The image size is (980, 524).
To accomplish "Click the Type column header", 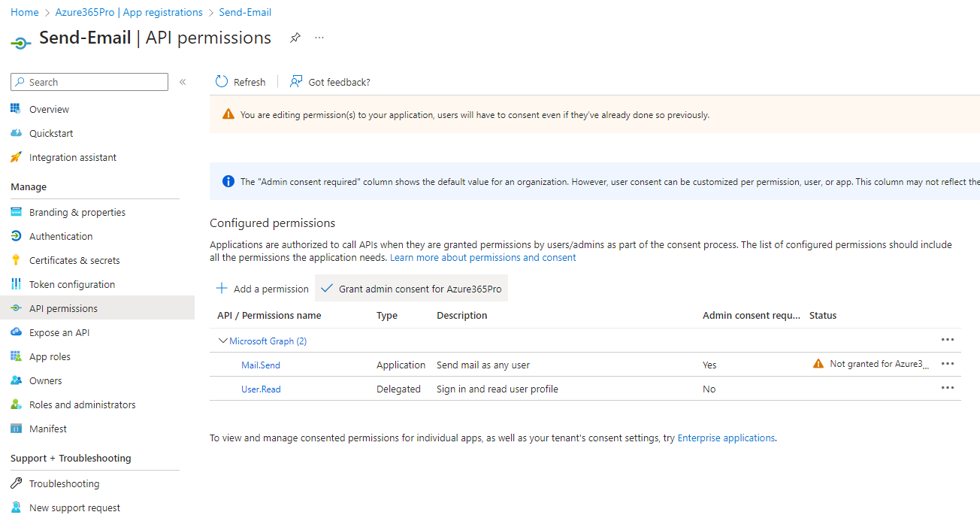I will pos(387,315).
